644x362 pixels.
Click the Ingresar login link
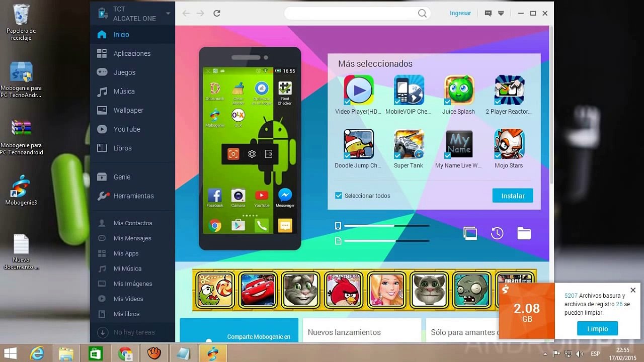pos(460,14)
